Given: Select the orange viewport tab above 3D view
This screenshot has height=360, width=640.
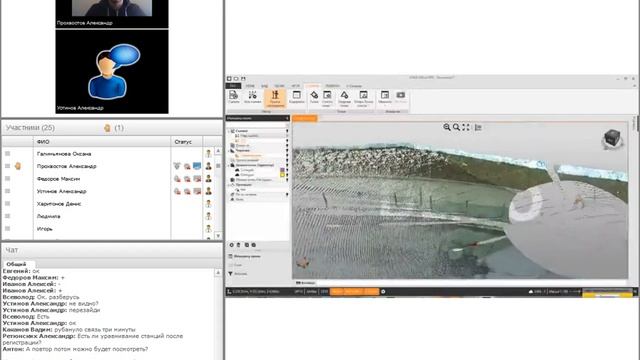Looking at the screenshot, I should 304,118.
